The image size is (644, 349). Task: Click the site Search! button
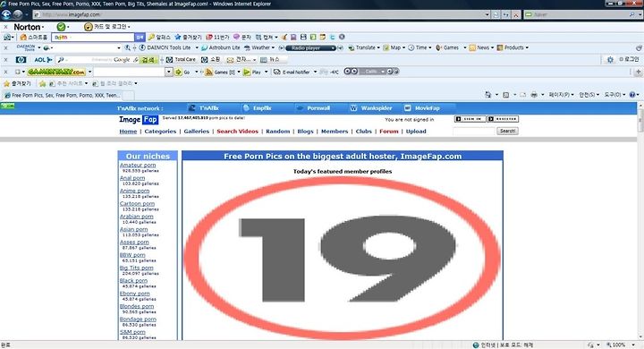point(508,132)
